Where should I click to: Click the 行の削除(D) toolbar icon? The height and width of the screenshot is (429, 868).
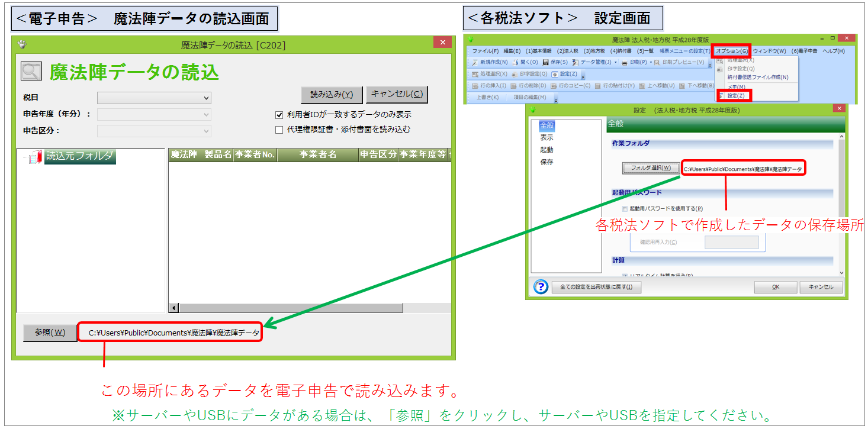pos(513,86)
